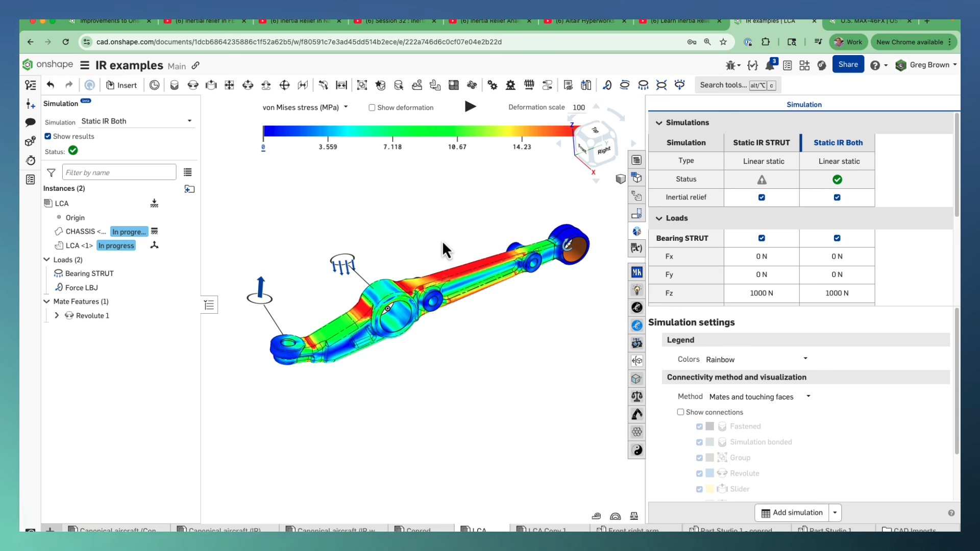
Task: Uncheck the Show results checkbox
Action: pos(47,136)
